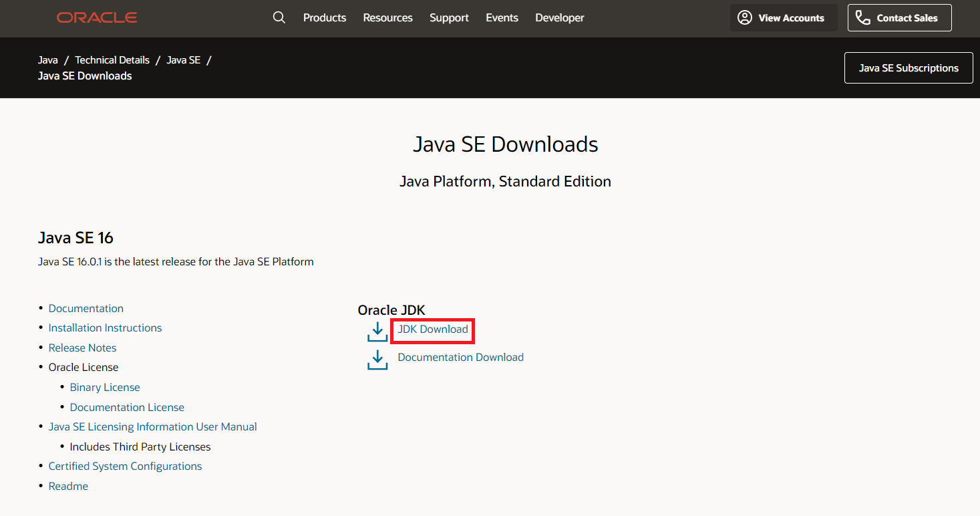Go to the Technical Details breadcrumb

[112, 60]
